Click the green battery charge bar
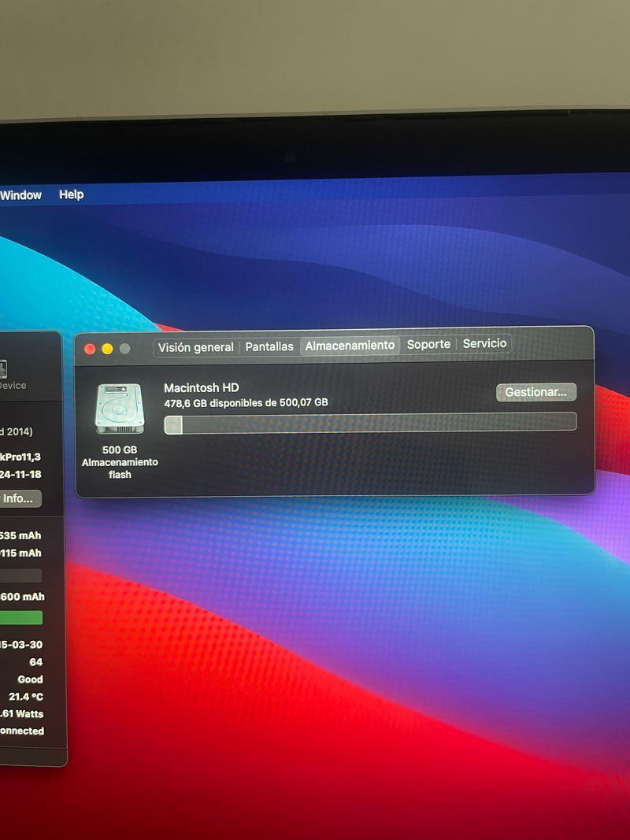 click(x=21, y=618)
